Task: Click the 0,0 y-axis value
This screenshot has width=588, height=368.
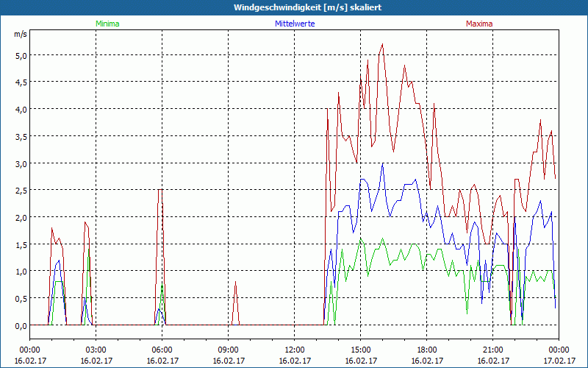Action: (x=21, y=326)
